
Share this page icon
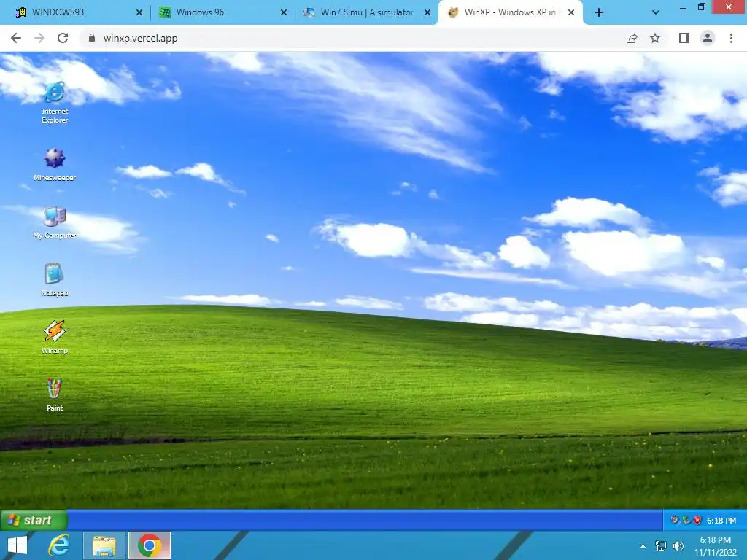[x=632, y=38]
